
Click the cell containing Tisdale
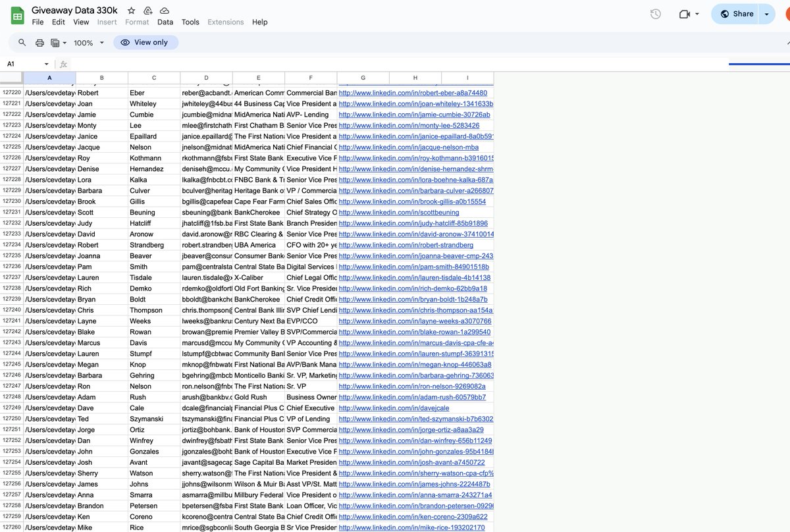tap(154, 278)
